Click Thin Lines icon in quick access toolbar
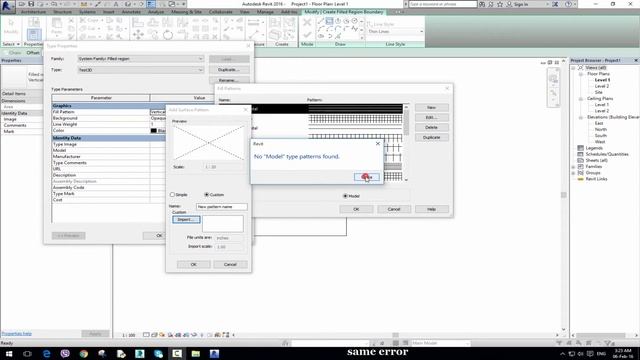Viewport: 640px width, 360px height. 151,4
